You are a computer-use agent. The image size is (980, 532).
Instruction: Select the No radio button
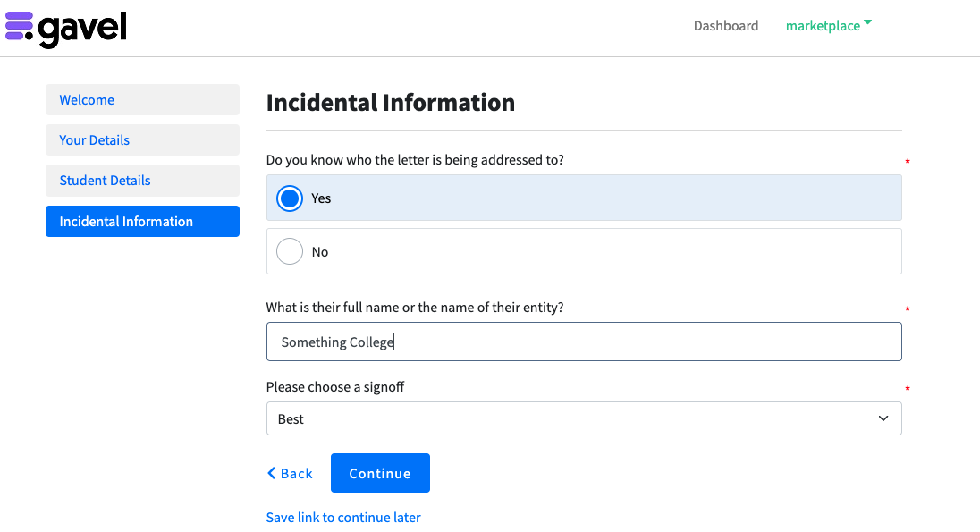(290, 252)
